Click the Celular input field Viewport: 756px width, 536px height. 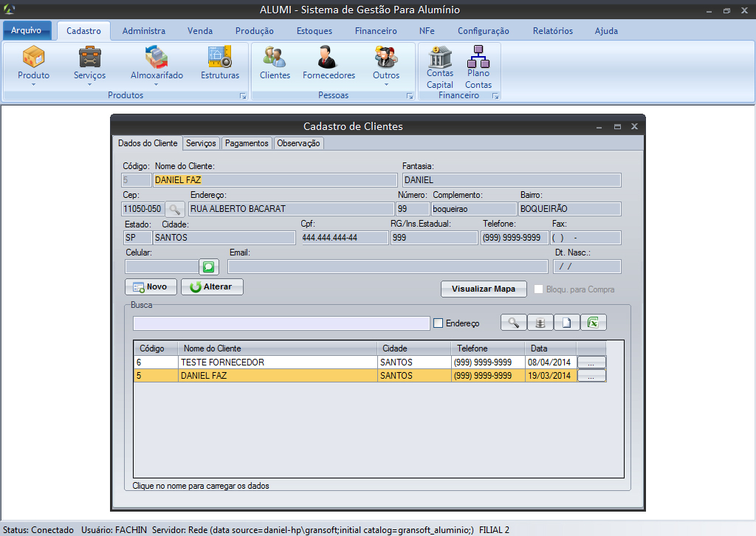point(162,267)
